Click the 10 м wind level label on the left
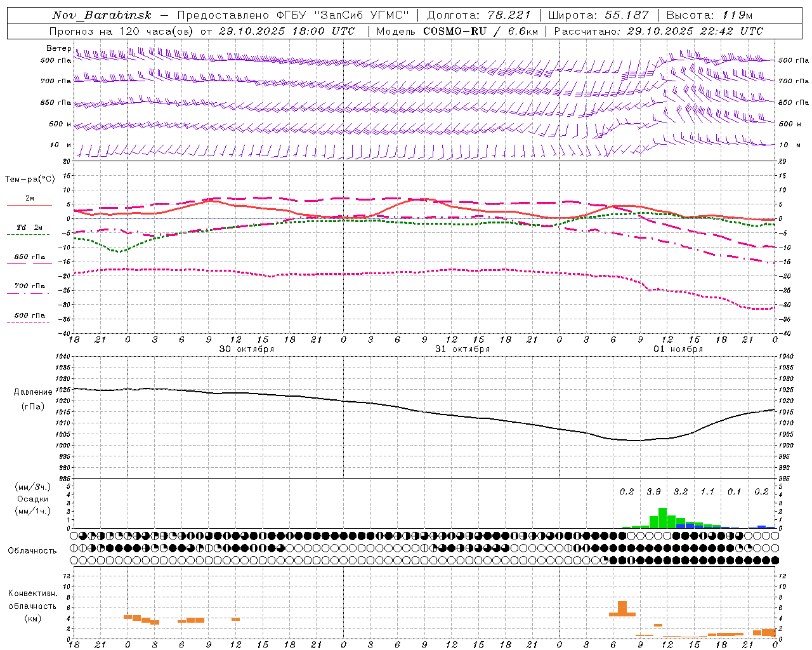The width and height of the screenshot is (812, 650). point(61,145)
